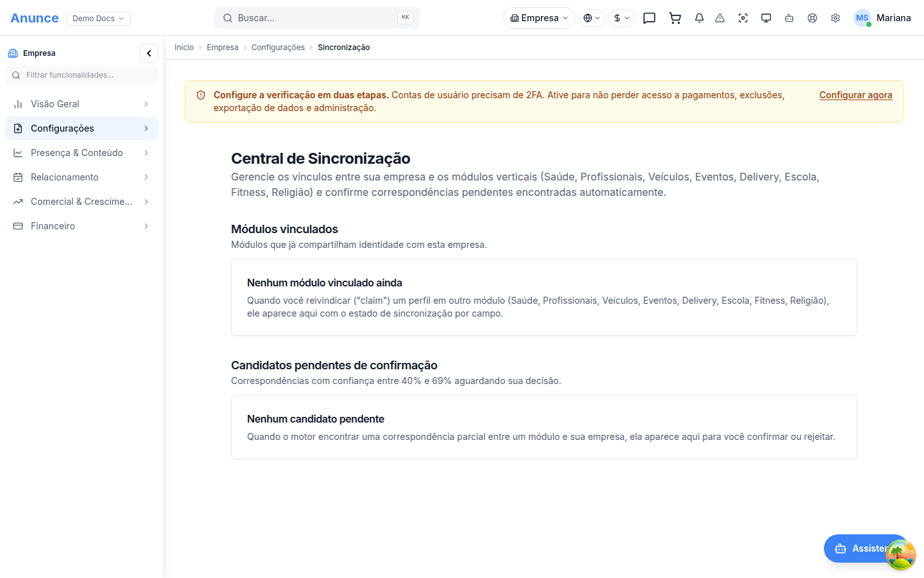Click the Central de Sincronização heading
Viewport: 924px width, 578px height.
click(321, 159)
